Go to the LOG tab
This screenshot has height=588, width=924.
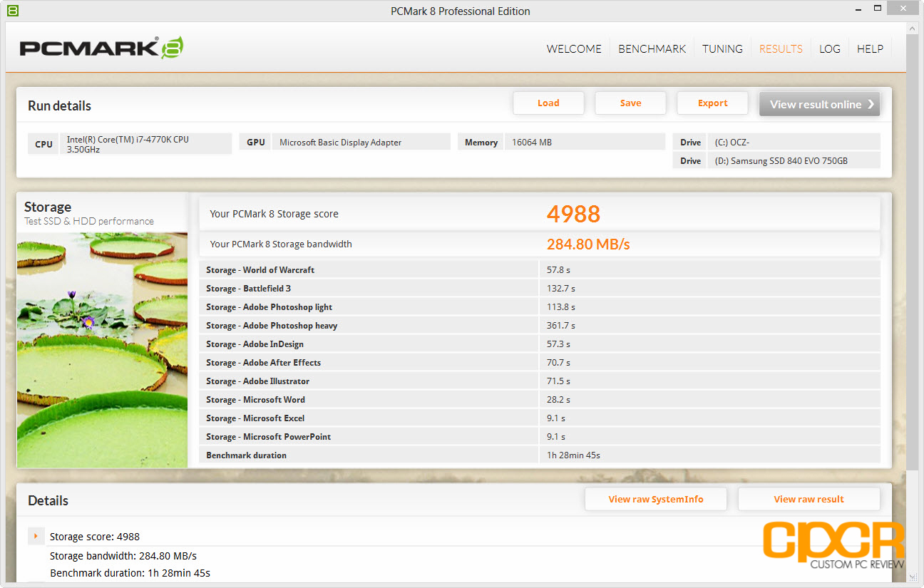click(829, 49)
